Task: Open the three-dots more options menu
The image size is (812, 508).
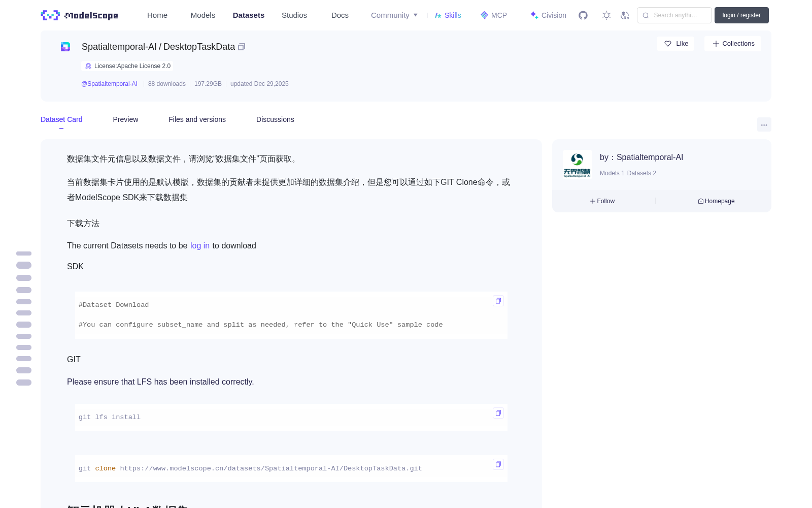Action: 764,125
